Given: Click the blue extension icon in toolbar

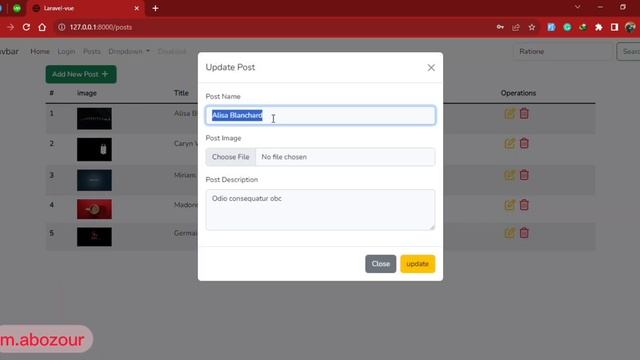Looking at the screenshot, I should tap(551, 27).
